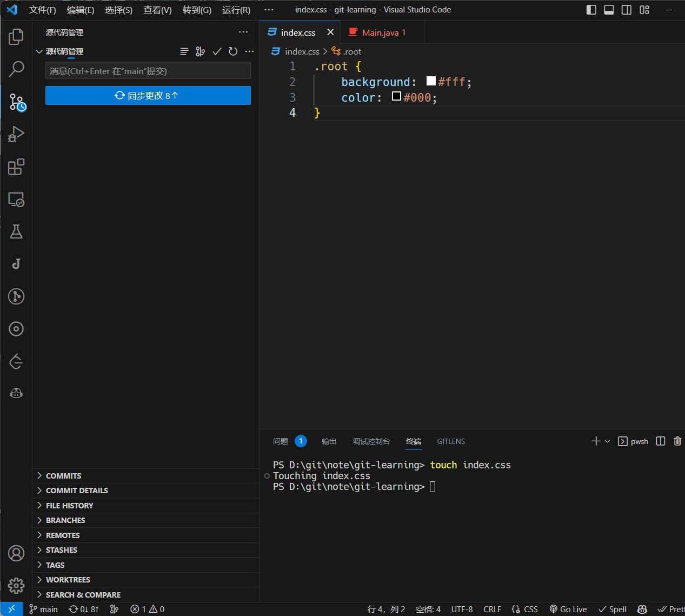The width and height of the screenshot is (685, 616).
Task: Click the white #fff color swatch
Action: tap(431, 81)
